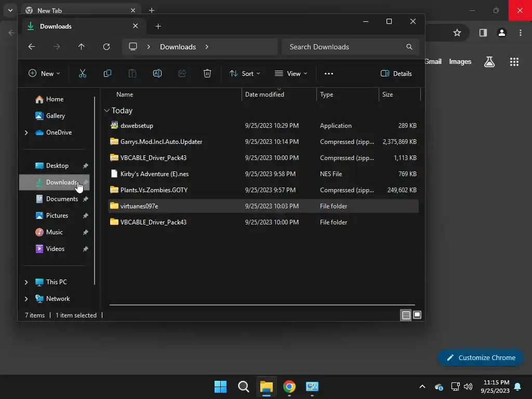Screen dimensions: 532x399
Task: Open the View dropdown
Action: [291, 73]
